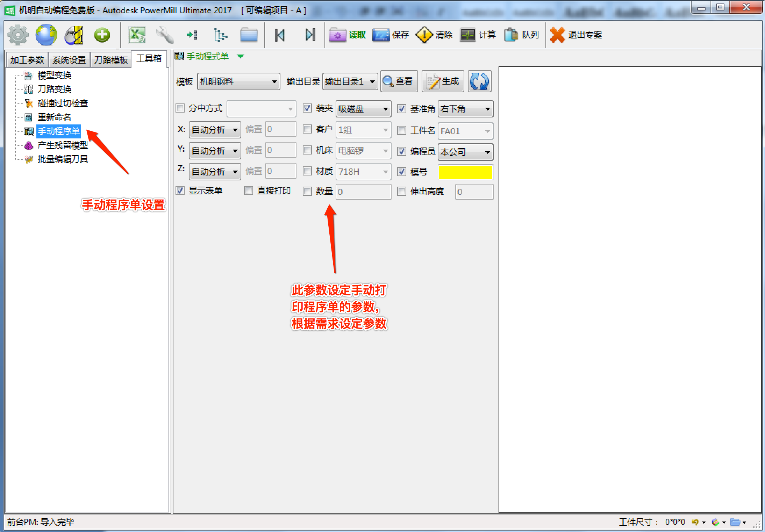Click the undo arrow icon in status bar
765x532 pixels.
pos(695,522)
